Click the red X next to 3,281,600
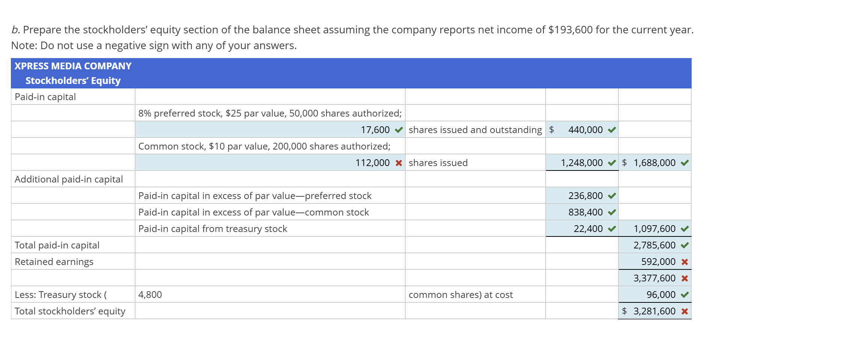The height and width of the screenshot is (344, 868). (685, 311)
